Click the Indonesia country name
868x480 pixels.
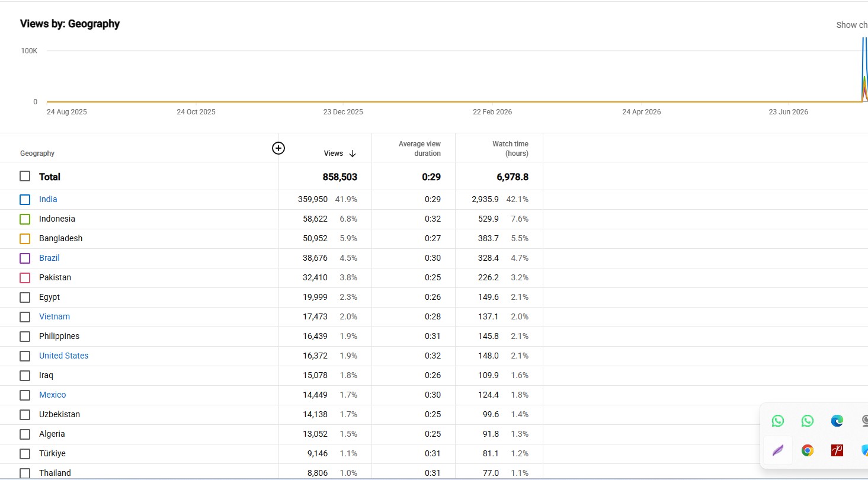point(57,219)
